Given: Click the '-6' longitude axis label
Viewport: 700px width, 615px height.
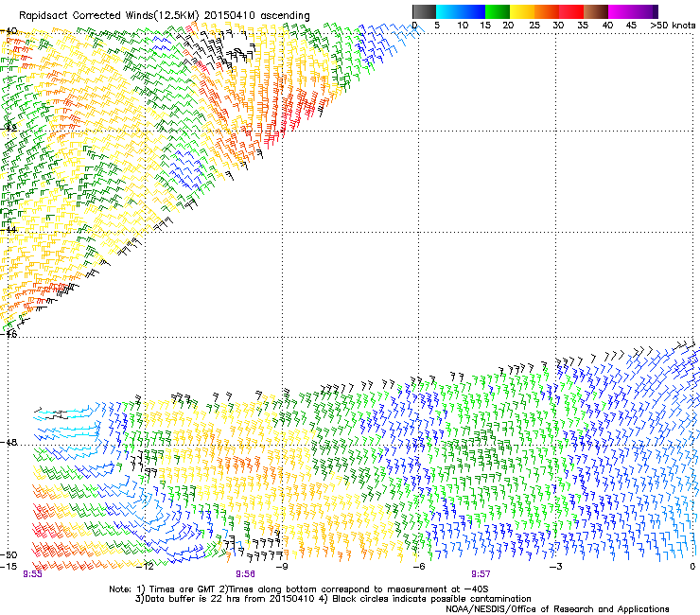Looking at the screenshot, I should (x=418, y=567).
